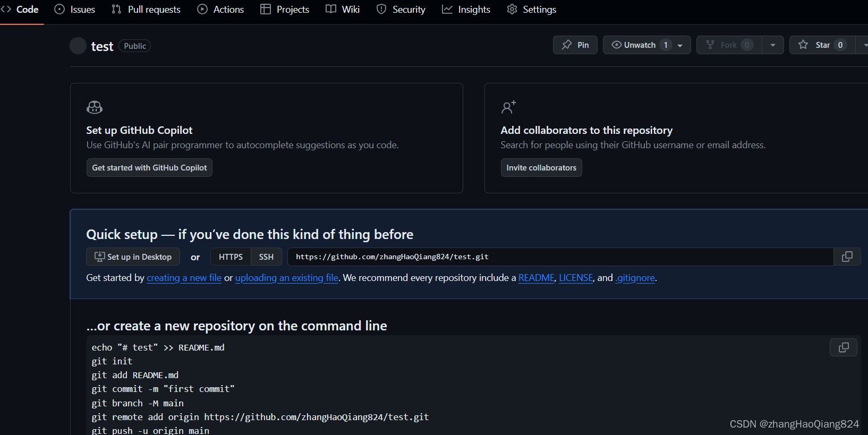This screenshot has height=435, width=868.
Task: Click the Pull requests branch icon
Action: click(x=116, y=10)
